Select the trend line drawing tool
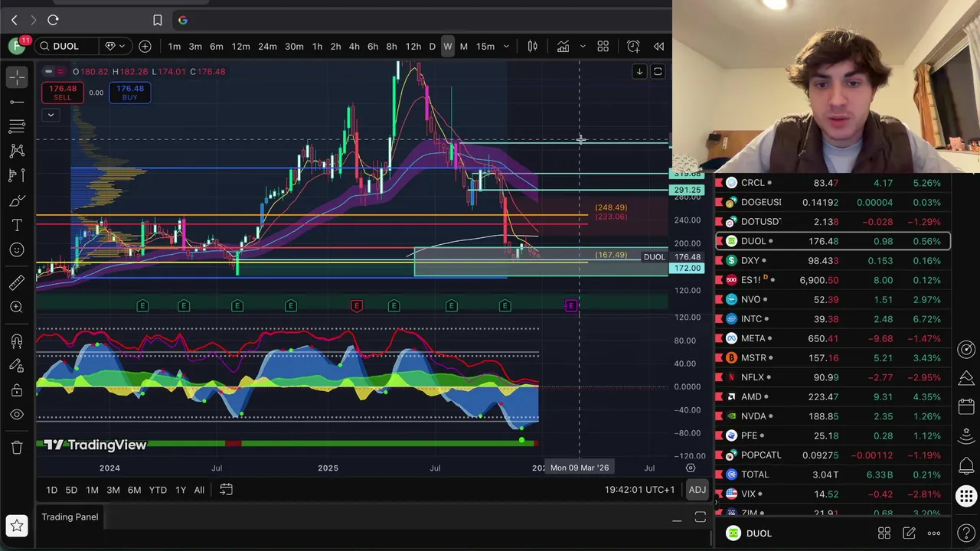The width and height of the screenshot is (980, 551). click(17, 101)
